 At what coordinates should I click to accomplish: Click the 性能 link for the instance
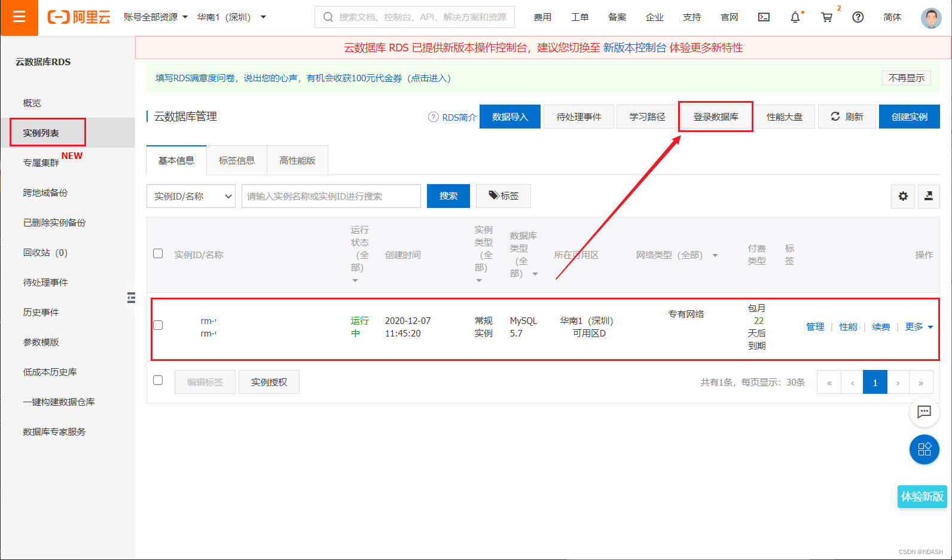pos(848,327)
